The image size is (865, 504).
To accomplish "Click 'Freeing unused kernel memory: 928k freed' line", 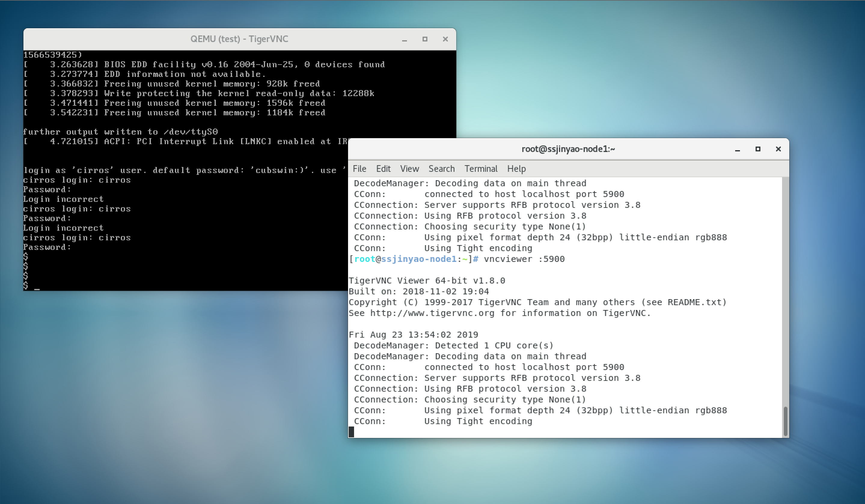I will (172, 84).
